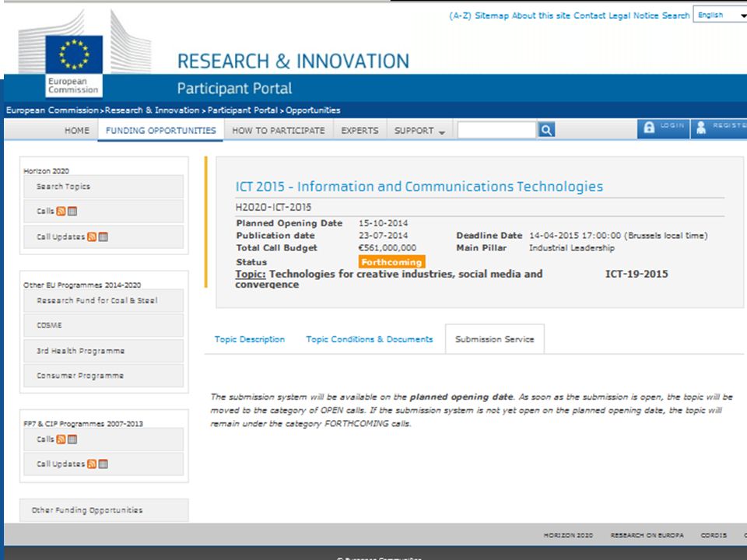The image size is (747, 560).
Task: Click the ICT-19-2015 topic code
Action: click(637, 274)
